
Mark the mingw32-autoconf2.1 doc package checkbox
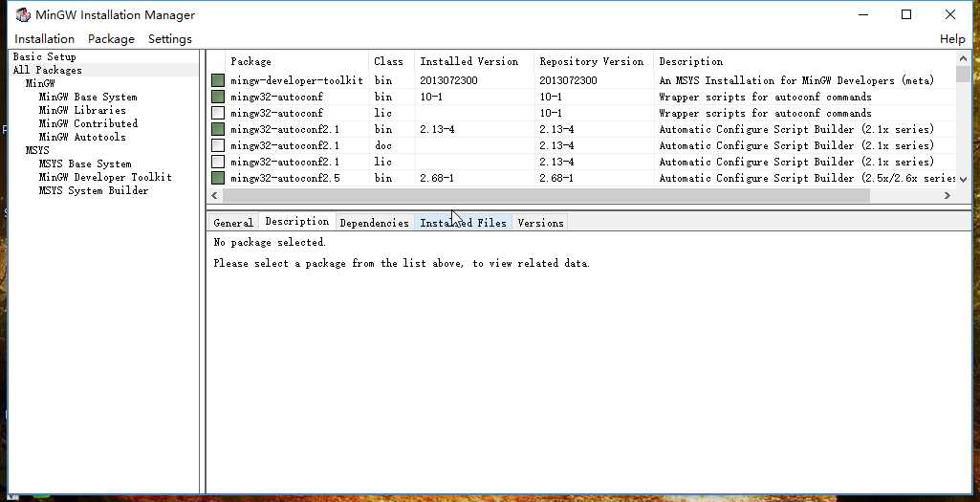coord(217,145)
